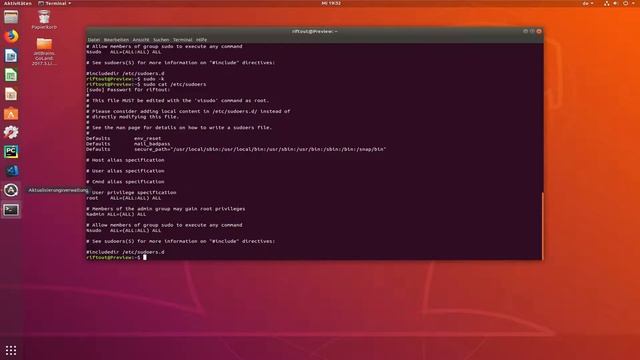
Task: Click the terminal title bar text
Action: pyautogui.click(x=314, y=31)
